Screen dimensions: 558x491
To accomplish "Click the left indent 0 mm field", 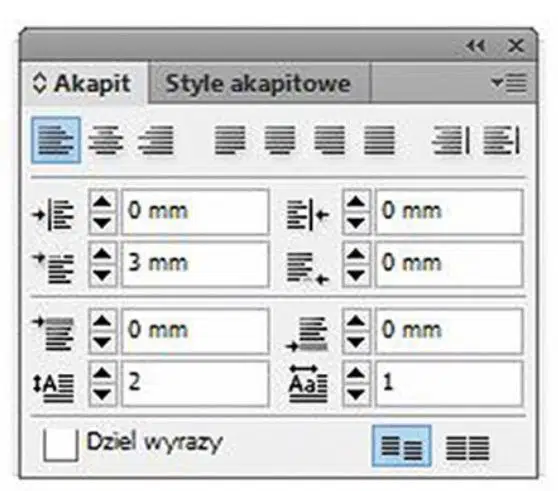I will coord(195,212).
